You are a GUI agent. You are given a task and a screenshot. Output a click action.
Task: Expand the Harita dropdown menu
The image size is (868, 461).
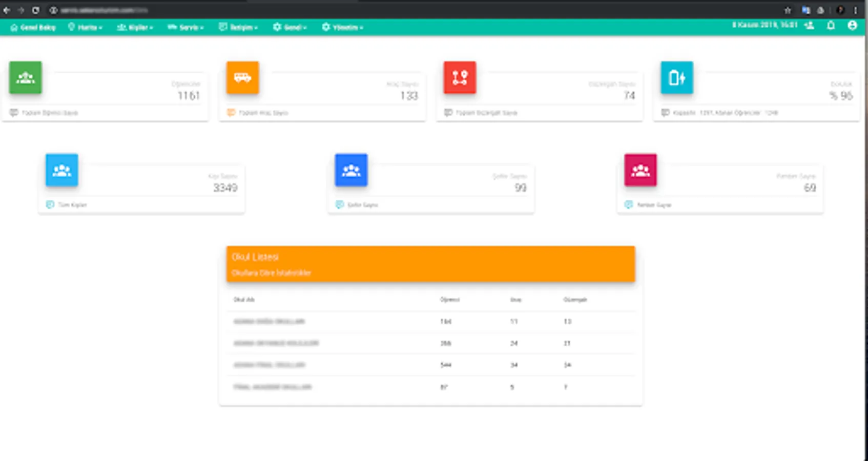pos(85,27)
